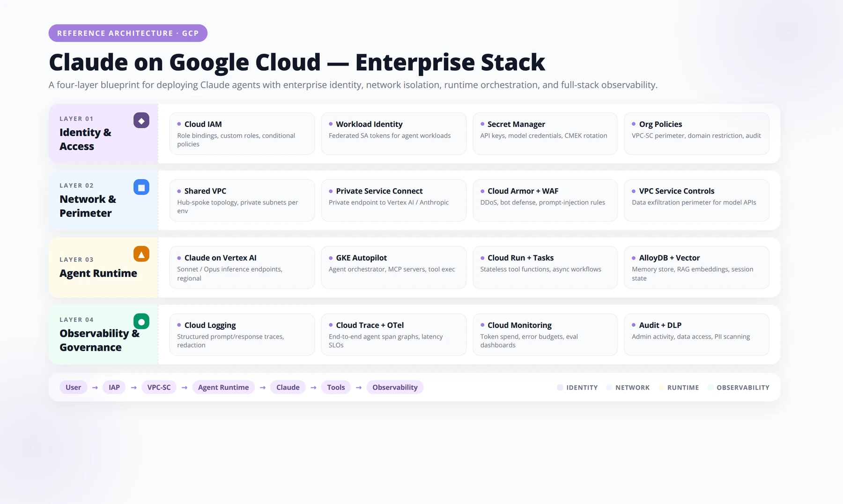Click the RUNTIME legend label
The image size is (843, 504).
tap(683, 388)
